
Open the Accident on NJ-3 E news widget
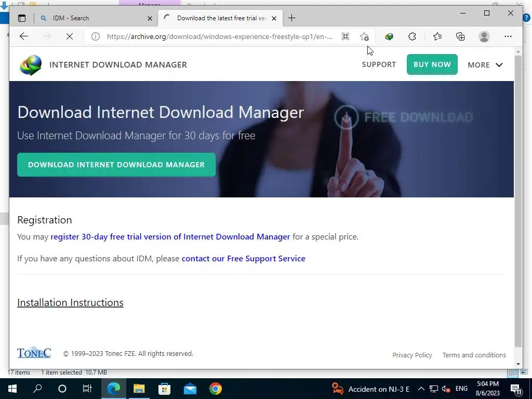tap(371, 389)
